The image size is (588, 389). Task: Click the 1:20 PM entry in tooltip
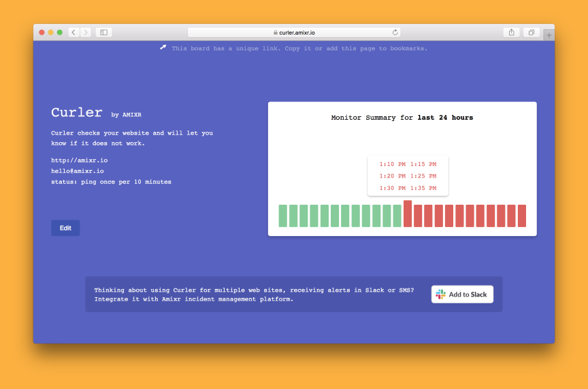click(393, 176)
